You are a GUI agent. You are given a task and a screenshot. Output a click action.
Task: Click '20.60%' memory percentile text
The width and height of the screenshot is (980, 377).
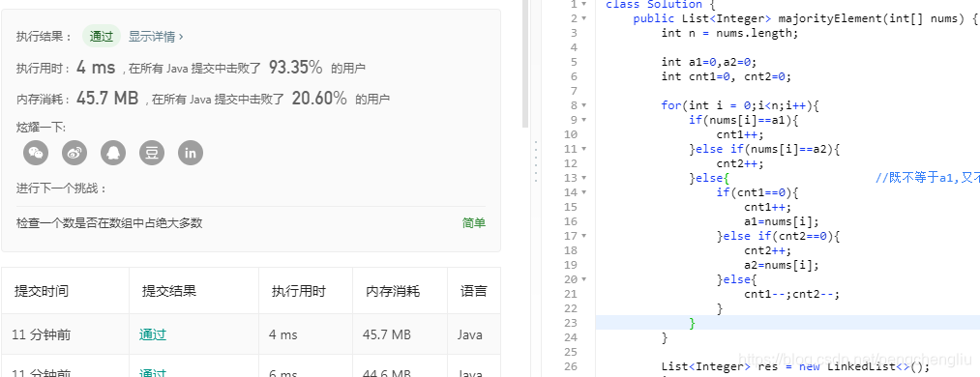[x=319, y=98]
